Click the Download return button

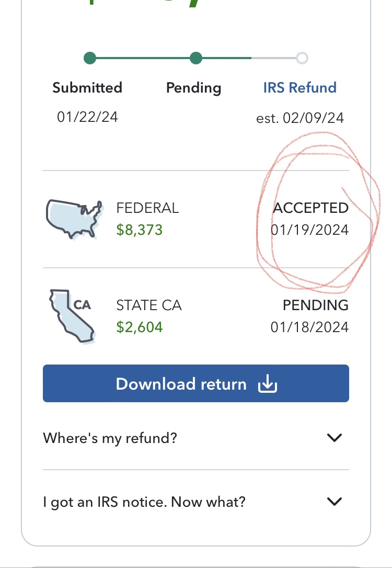pyautogui.click(x=196, y=383)
